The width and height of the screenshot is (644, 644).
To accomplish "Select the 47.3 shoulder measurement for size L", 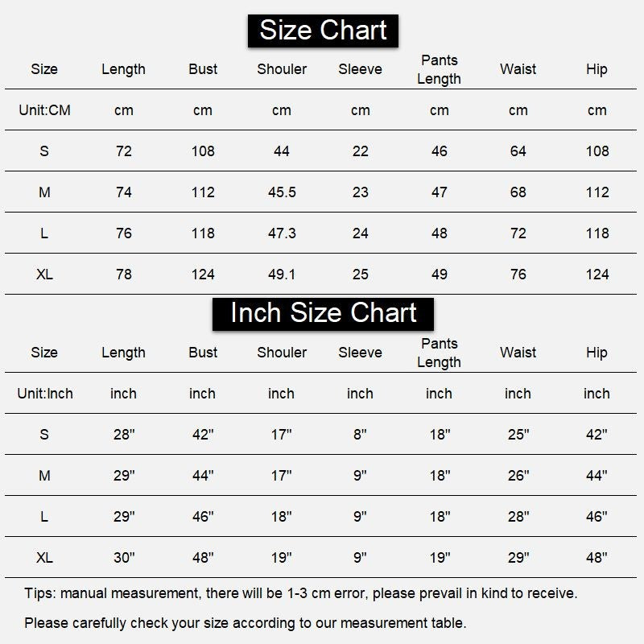I will (x=282, y=233).
